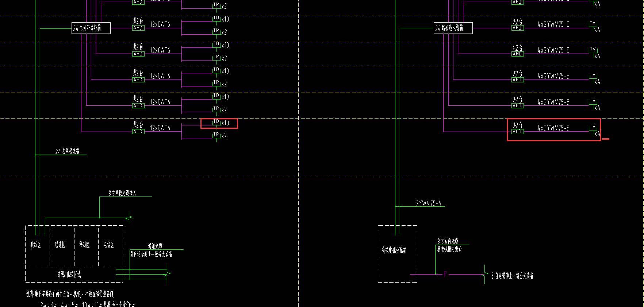Click the 多芯单模光缆接入 annotation
The image size is (644, 307).
(122, 193)
